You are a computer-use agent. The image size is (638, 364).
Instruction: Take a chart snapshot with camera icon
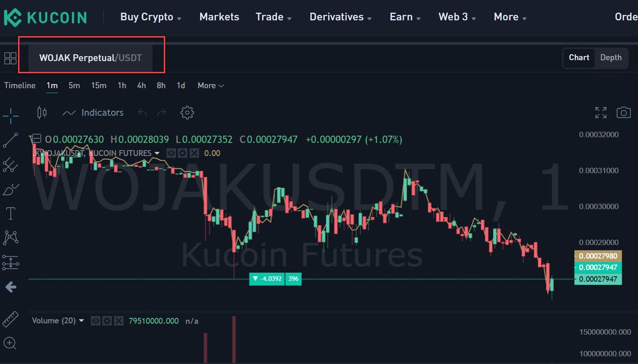[624, 113]
